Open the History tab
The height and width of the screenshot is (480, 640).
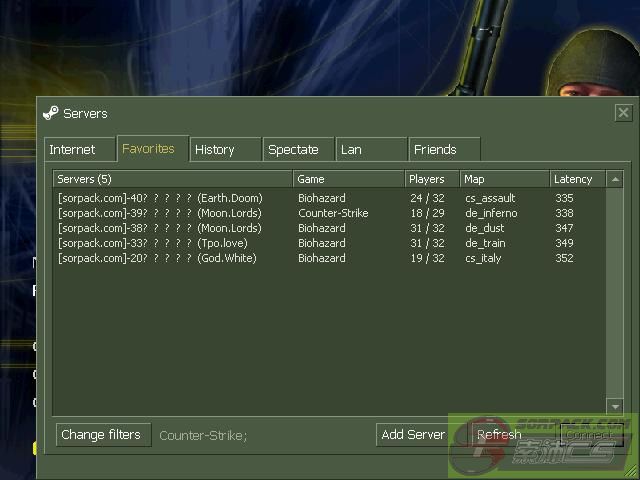click(215, 150)
